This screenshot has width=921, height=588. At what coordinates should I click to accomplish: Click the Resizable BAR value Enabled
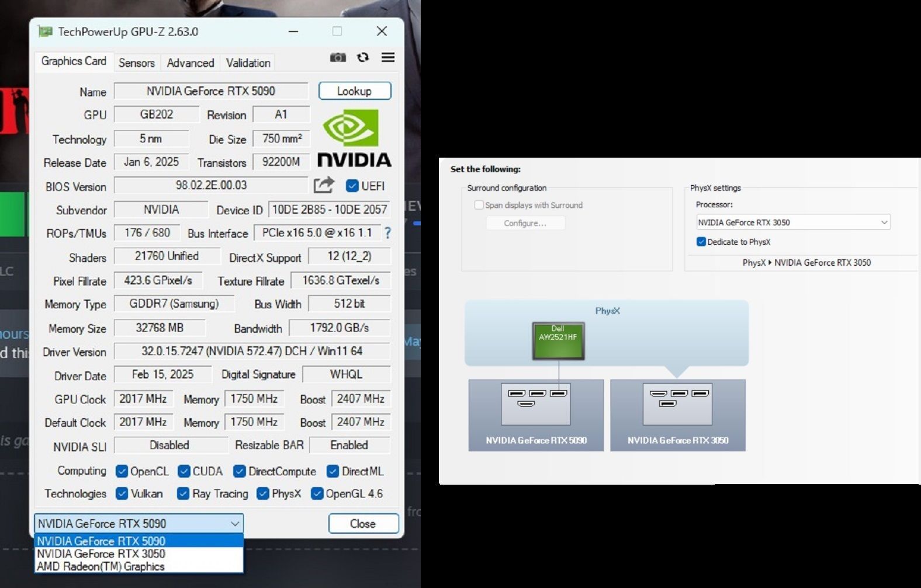[349, 445]
